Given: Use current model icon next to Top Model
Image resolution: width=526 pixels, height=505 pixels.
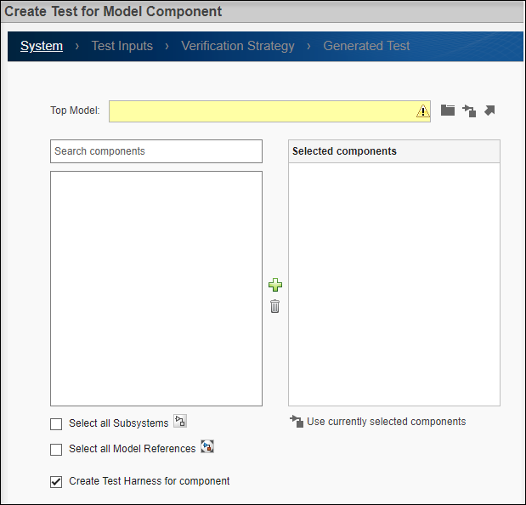Looking at the screenshot, I should point(469,111).
